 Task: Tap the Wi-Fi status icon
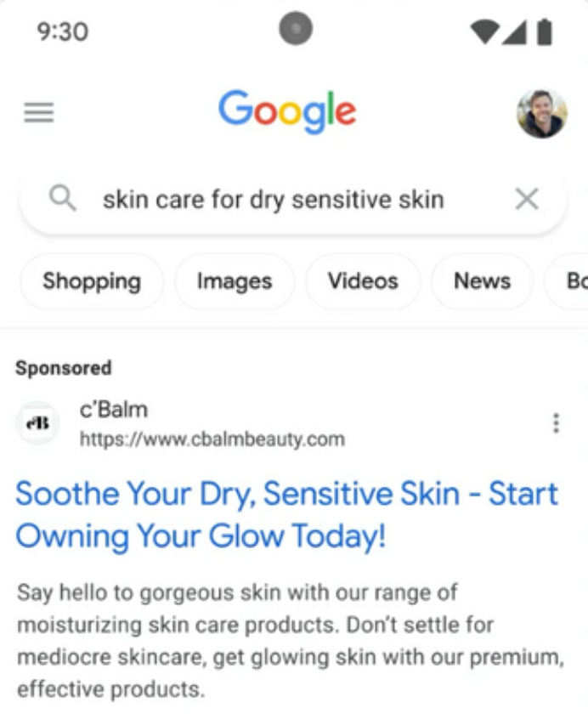point(484,31)
